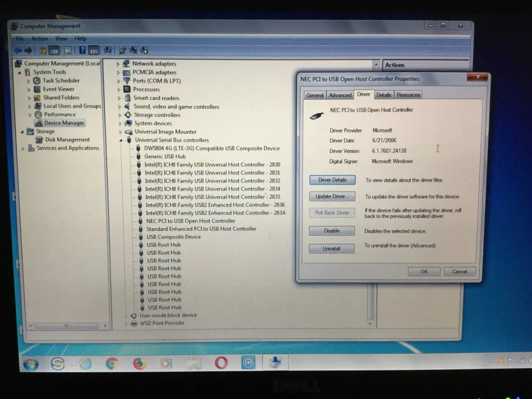Open Opera from the taskbar
This screenshot has width=532, height=399.
point(221,363)
